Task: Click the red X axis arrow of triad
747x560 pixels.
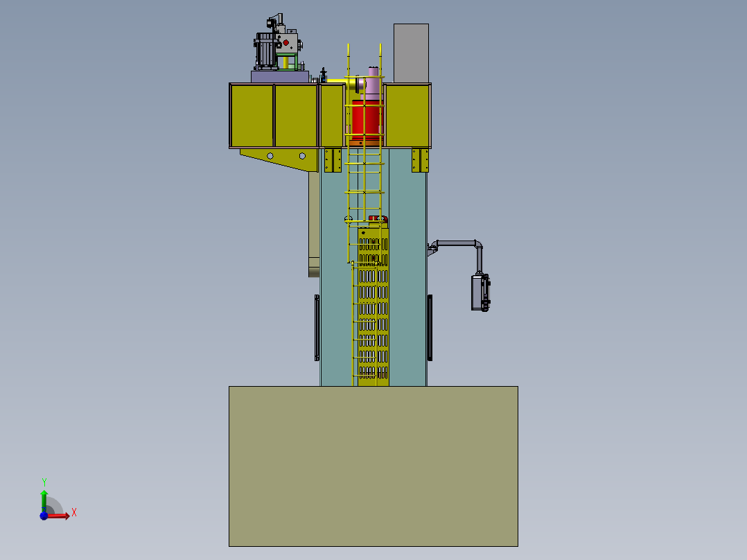Action: point(59,516)
